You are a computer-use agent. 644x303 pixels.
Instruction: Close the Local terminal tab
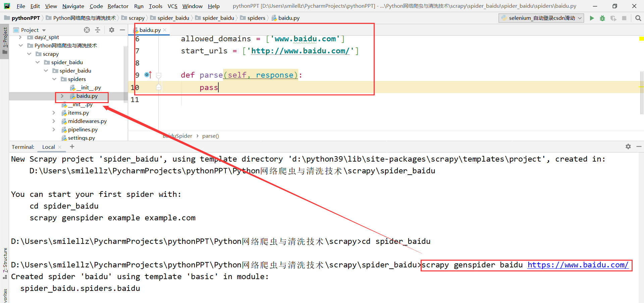click(x=60, y=147)
